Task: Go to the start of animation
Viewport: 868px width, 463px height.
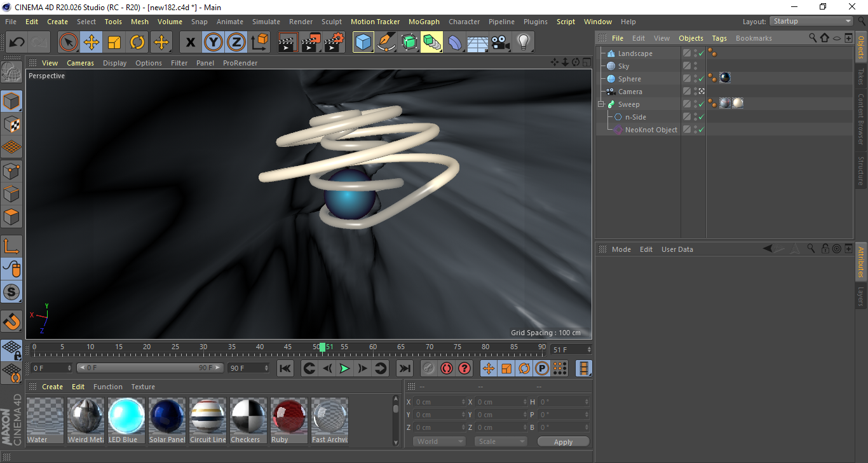Action: point(285,368)
